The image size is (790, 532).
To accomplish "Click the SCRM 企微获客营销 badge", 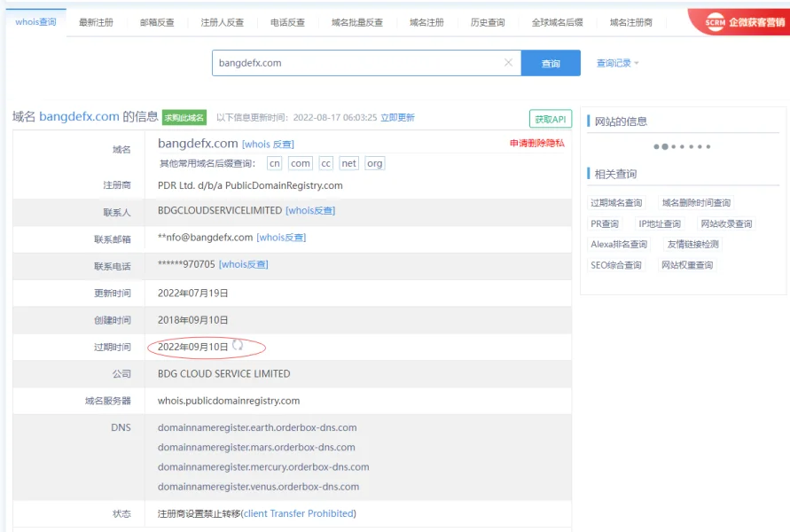I will pos(743,20).
